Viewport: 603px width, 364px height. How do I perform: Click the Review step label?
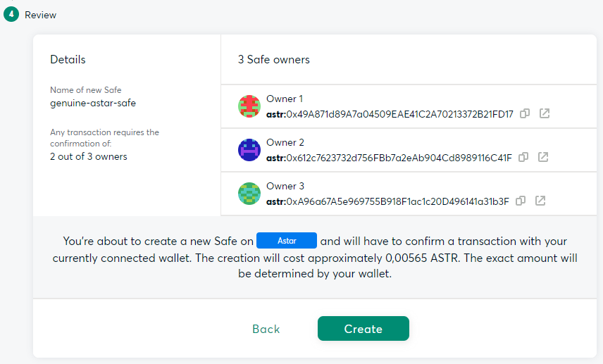pyautogui.click(x=40, y=15)
